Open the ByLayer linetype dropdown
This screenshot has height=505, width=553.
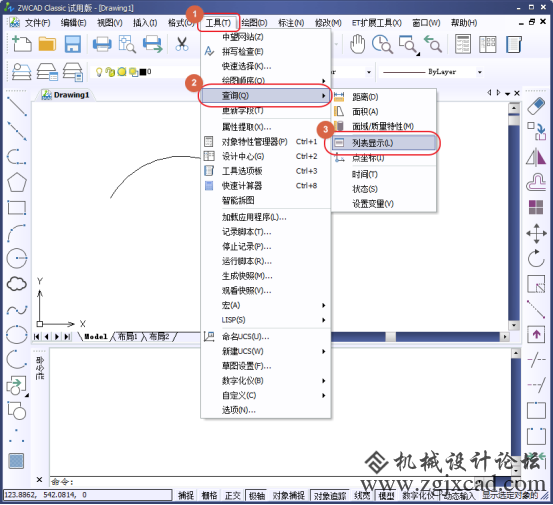tap(480, 72)
